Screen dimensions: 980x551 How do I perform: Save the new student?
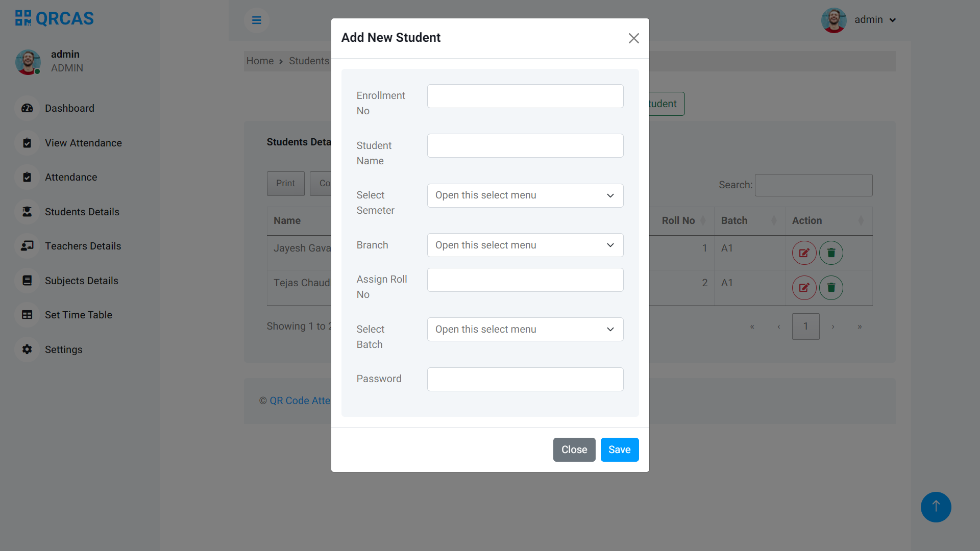point(619,449)
